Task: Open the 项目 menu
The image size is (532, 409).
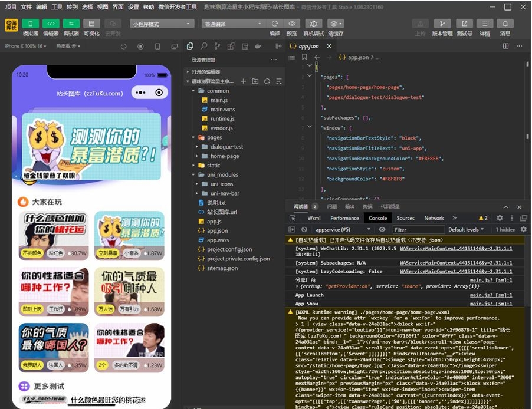Action: coord(11,7)
